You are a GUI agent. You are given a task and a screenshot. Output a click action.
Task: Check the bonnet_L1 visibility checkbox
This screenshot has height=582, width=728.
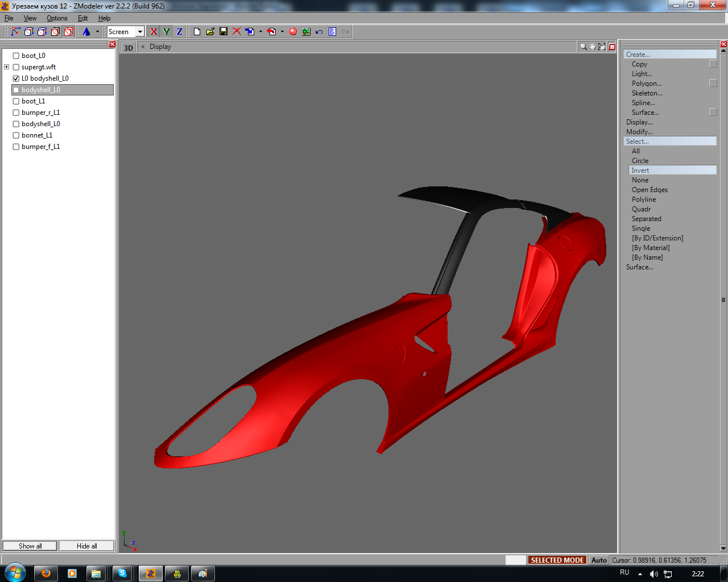[16, 135]
